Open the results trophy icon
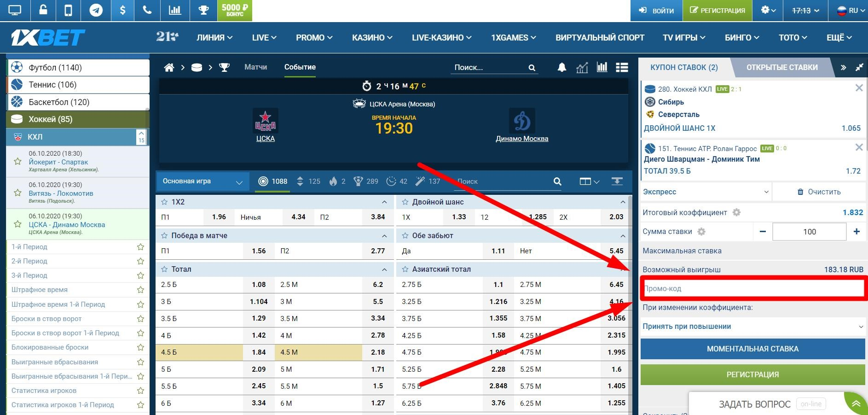This screenshot has height=415, width=868. [x=203, y=11]
